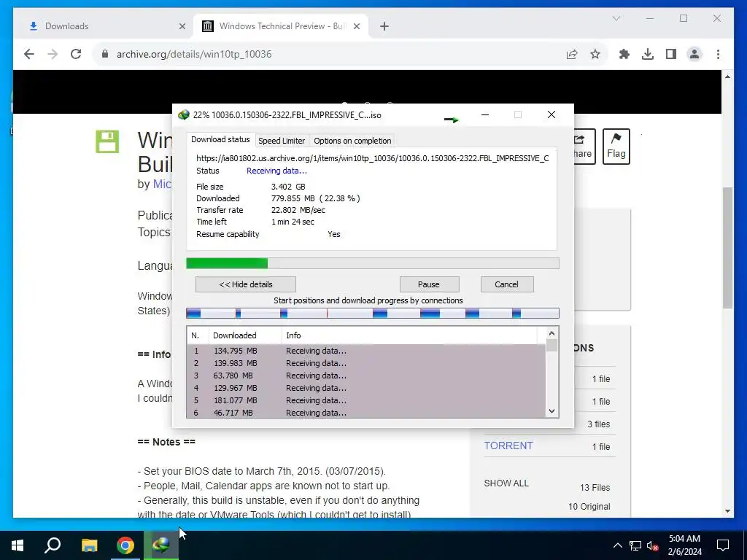Screen dimensions: 747x560
Task: Select connection row 6 with 46.717 MB
Action: coord(366,413)
